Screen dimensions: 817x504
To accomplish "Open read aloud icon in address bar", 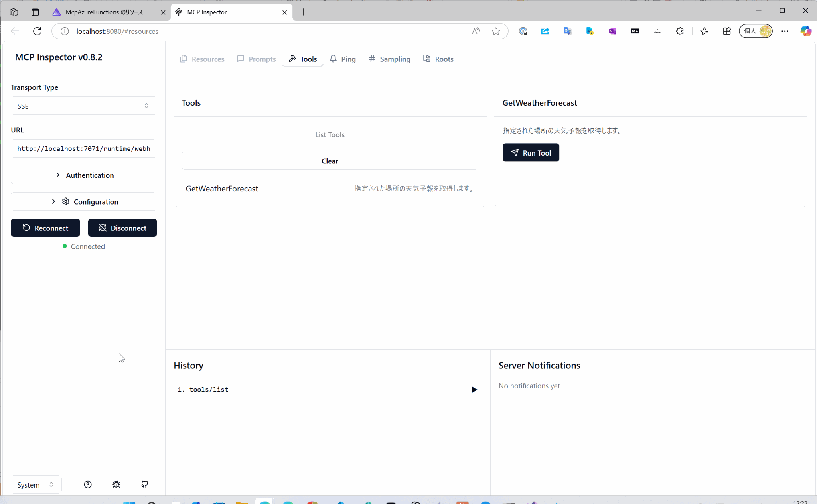I will click(x=476, y=31).
